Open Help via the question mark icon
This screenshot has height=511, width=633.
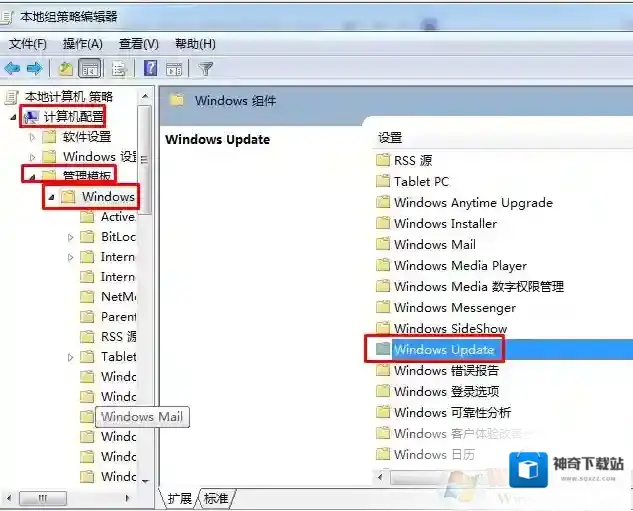(x=150, y=69)
